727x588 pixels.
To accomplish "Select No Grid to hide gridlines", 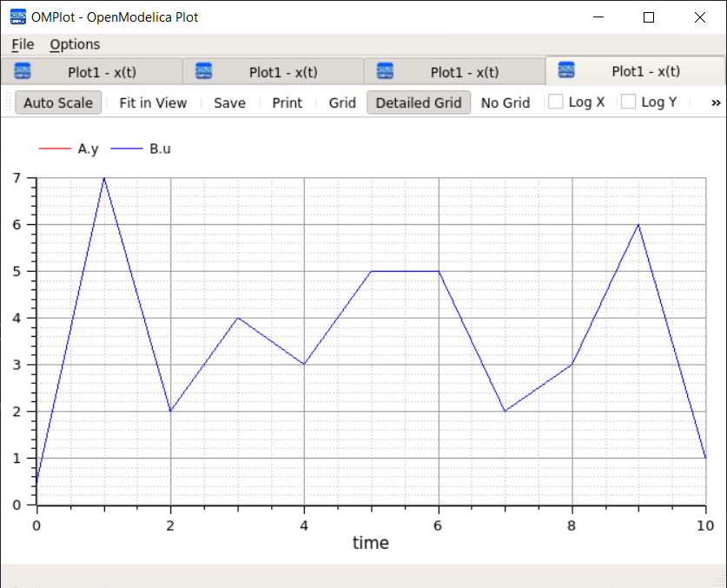I will pyautogui.click(x=506, y=102).
